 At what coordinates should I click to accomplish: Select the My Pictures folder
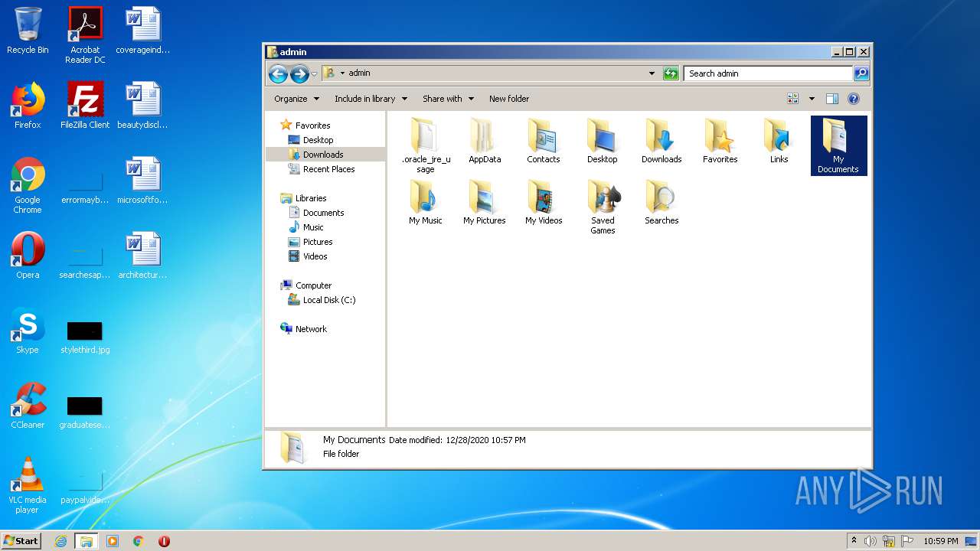point(485,202)
